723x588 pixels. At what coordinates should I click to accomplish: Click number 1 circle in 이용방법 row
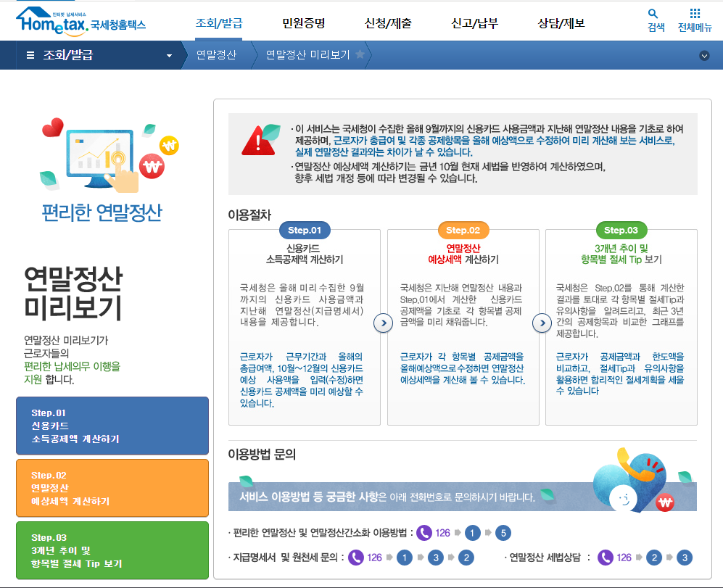[472, 533]
